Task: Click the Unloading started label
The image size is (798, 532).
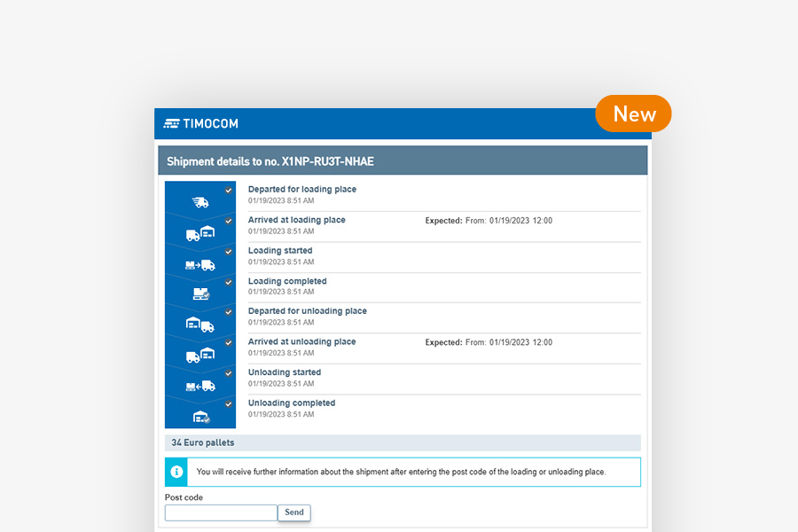Action: click(x=285, y=372)
